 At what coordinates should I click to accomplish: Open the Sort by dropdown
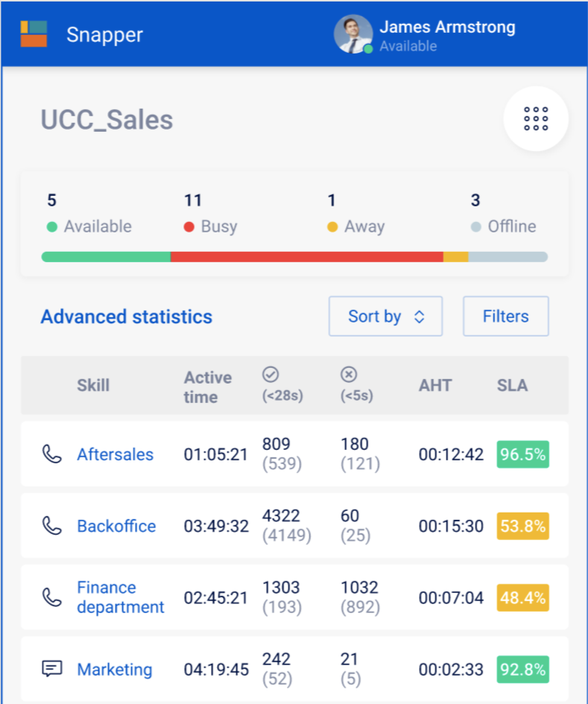385,316
